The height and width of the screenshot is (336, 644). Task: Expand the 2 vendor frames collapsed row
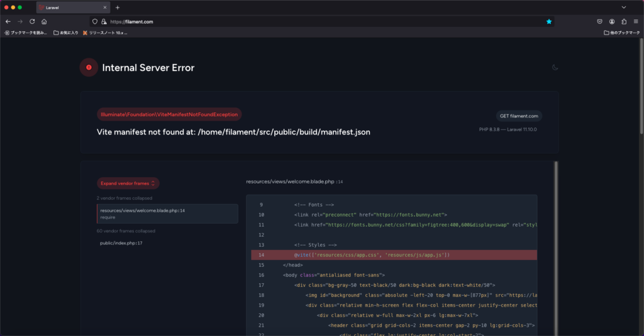click(125, 198)
